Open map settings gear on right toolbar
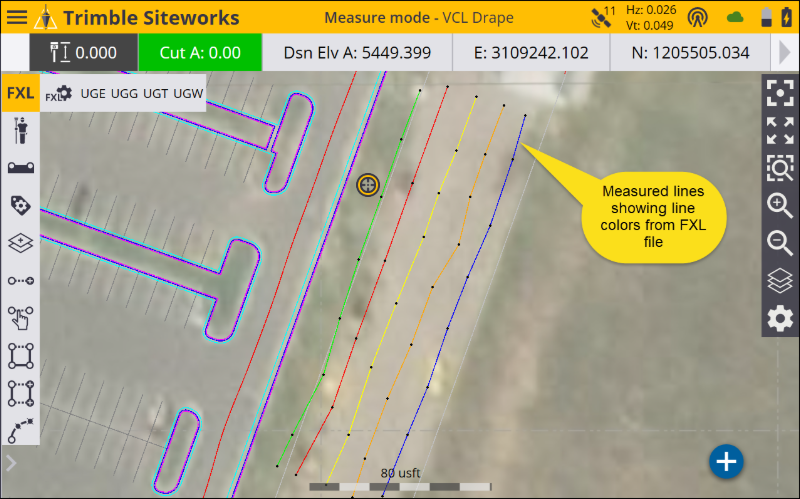 pos(780,319)
